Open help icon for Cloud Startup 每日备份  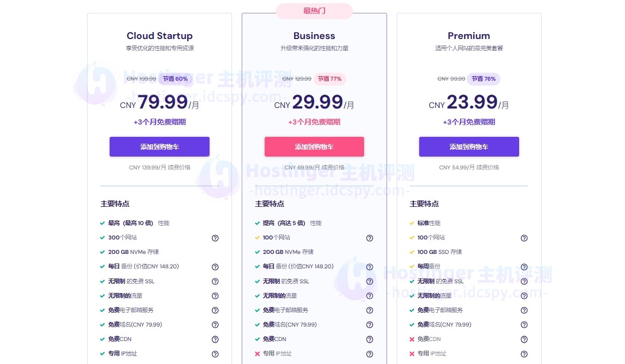[215, 267]
